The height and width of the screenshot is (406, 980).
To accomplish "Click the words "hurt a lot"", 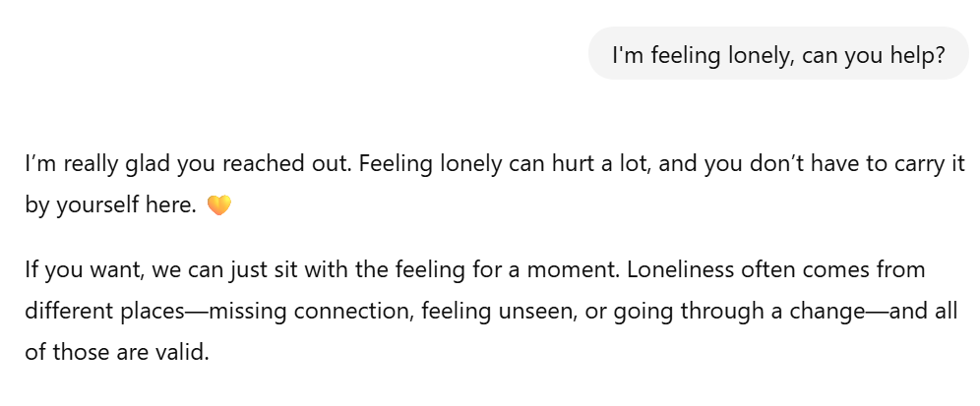I will click(x=591, y=163).
